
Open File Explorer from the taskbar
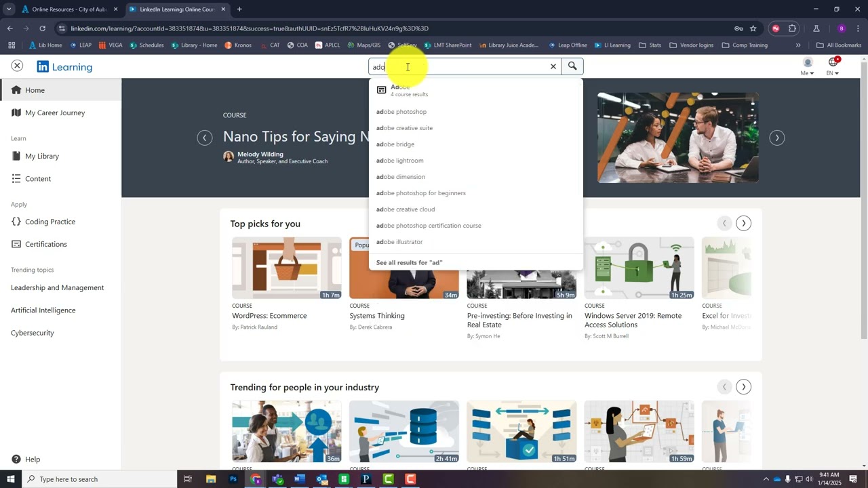pyautogui.click(x=211, y=479)
